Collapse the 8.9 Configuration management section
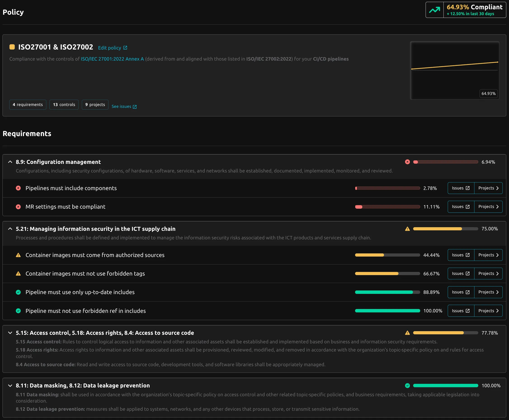The width and height of the screenshot is (509, 420). click(10, 162)
